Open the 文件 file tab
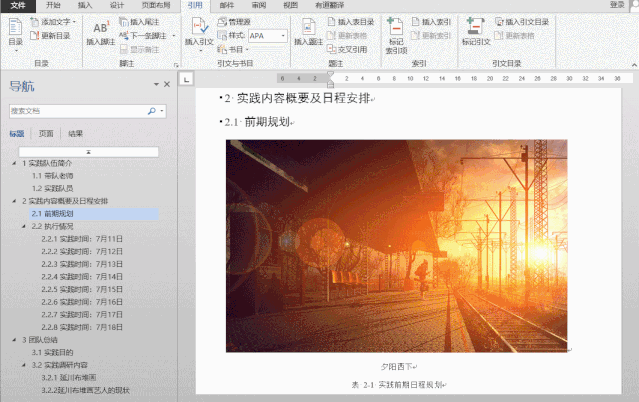Image resolution: width=639 pixels, height=402 pixels. 18,5
